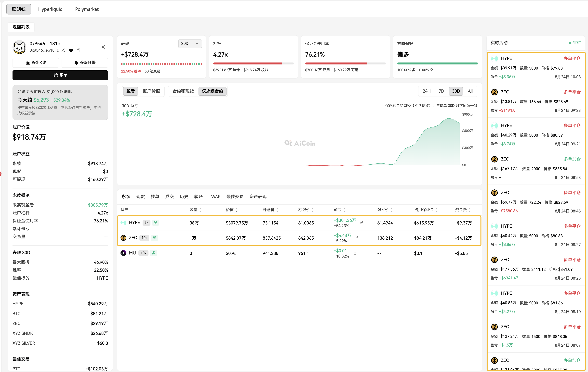Click the HYPE icon on the 08:27 activity
This screenshot has height=372, width=588.
point(494,226)
